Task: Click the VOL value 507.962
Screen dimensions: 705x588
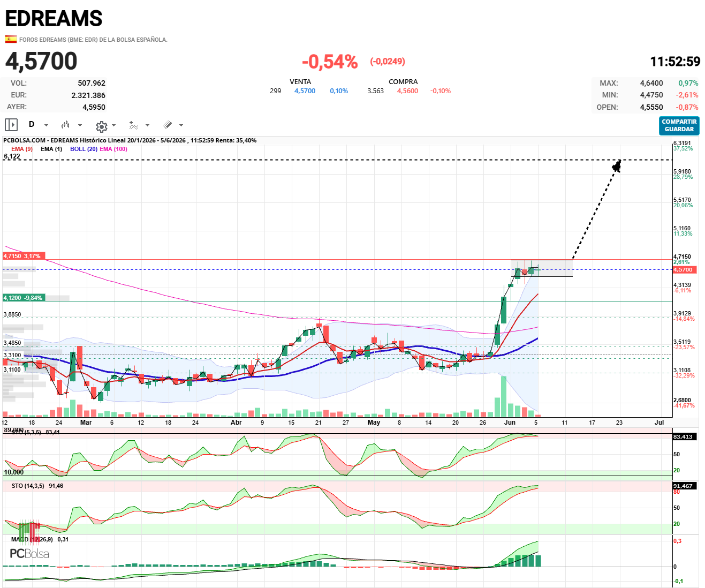Action: point(92,83)
